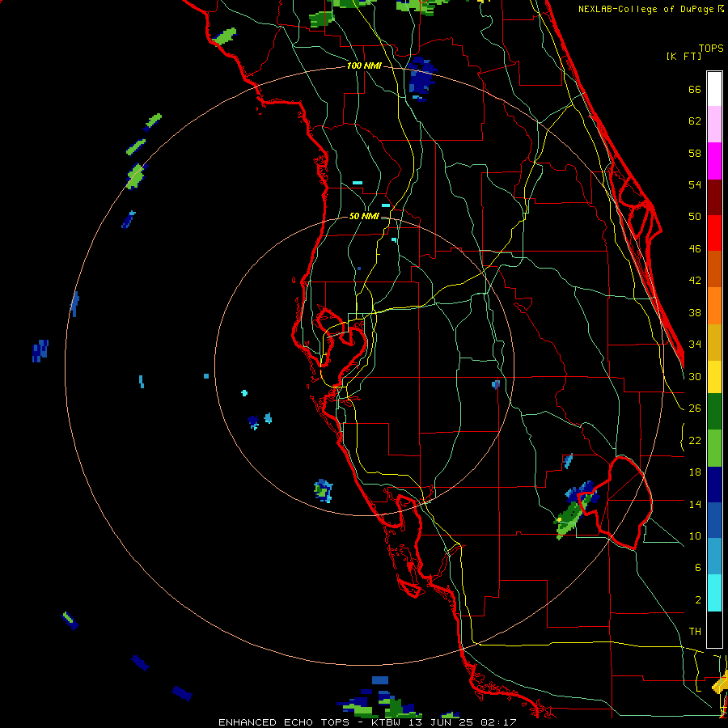
Task: Click the white swatch in the tops legend
Action: click(714, 89)
